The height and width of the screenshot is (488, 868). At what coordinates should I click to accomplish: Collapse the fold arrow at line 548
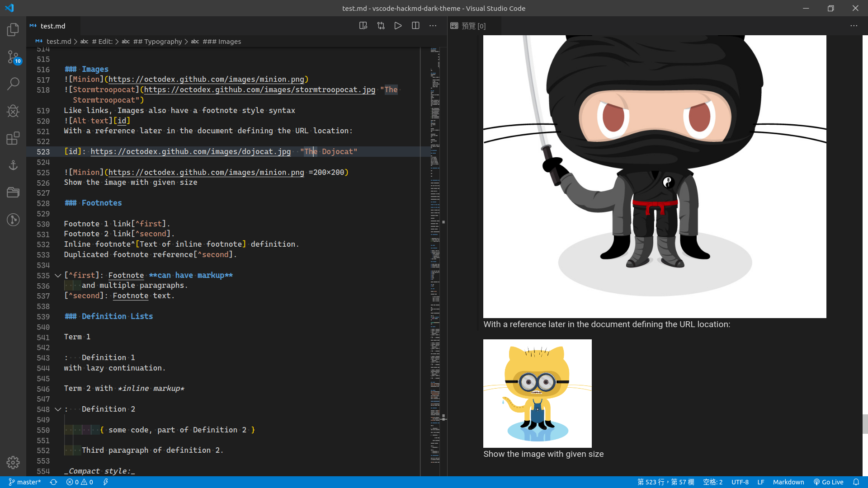tap(58, 409)
